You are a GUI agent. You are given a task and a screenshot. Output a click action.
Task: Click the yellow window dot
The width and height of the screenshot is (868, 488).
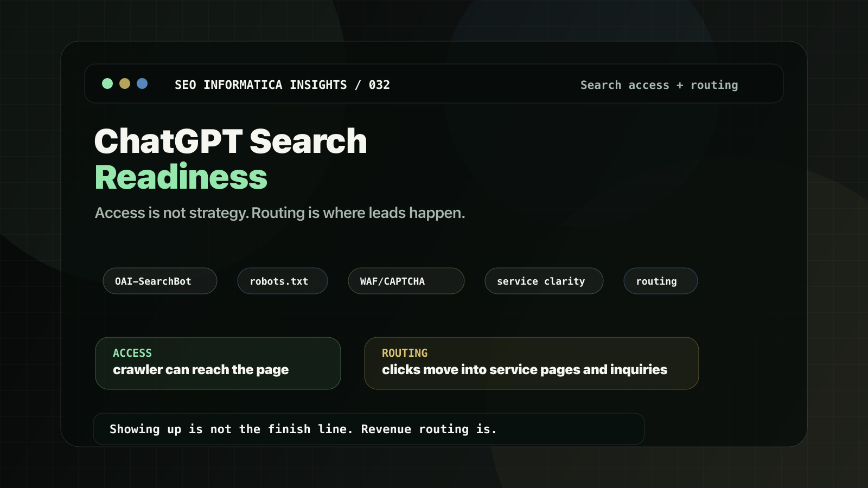pyautogui.click(x=125, y=84)
